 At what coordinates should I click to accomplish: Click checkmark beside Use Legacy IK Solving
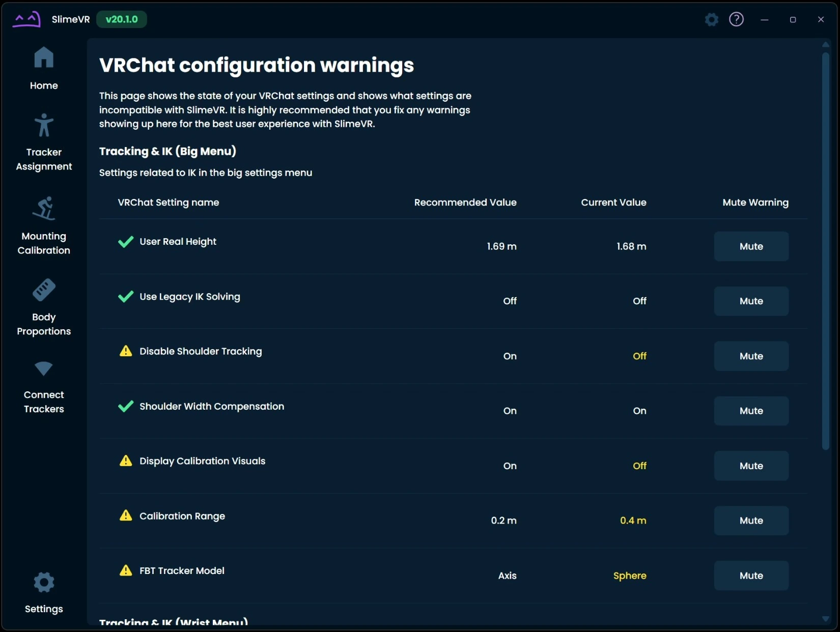click(126, 297)
